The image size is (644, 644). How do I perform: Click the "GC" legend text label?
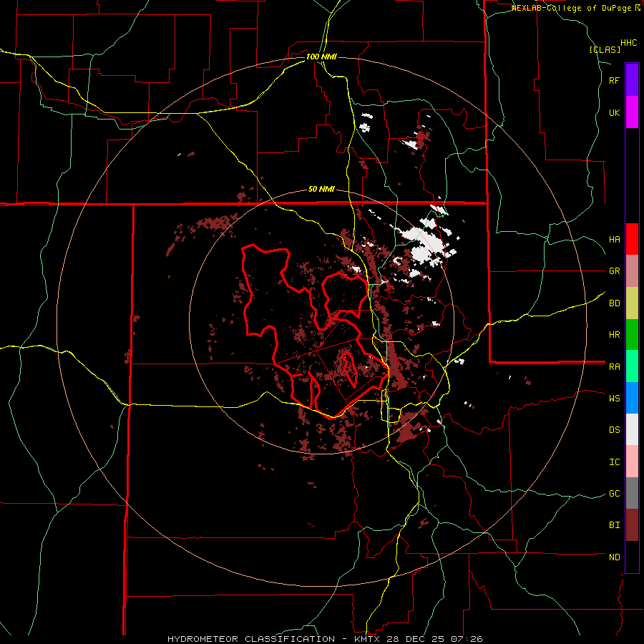615,494
